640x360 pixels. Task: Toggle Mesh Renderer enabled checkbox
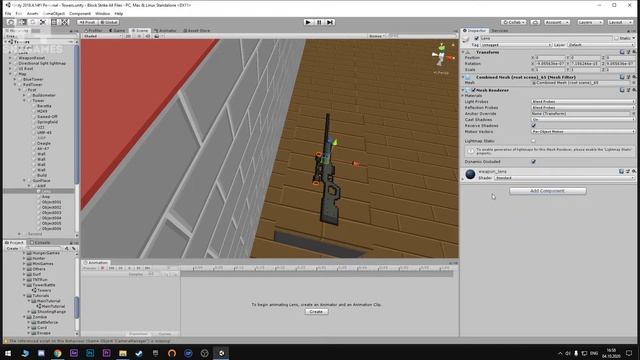point(473,90)
